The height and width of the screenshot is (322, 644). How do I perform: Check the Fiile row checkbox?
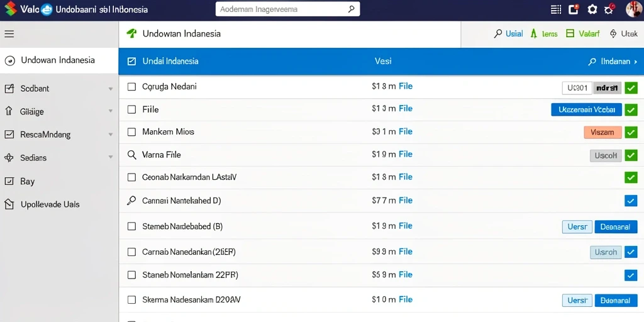(131, 109)
